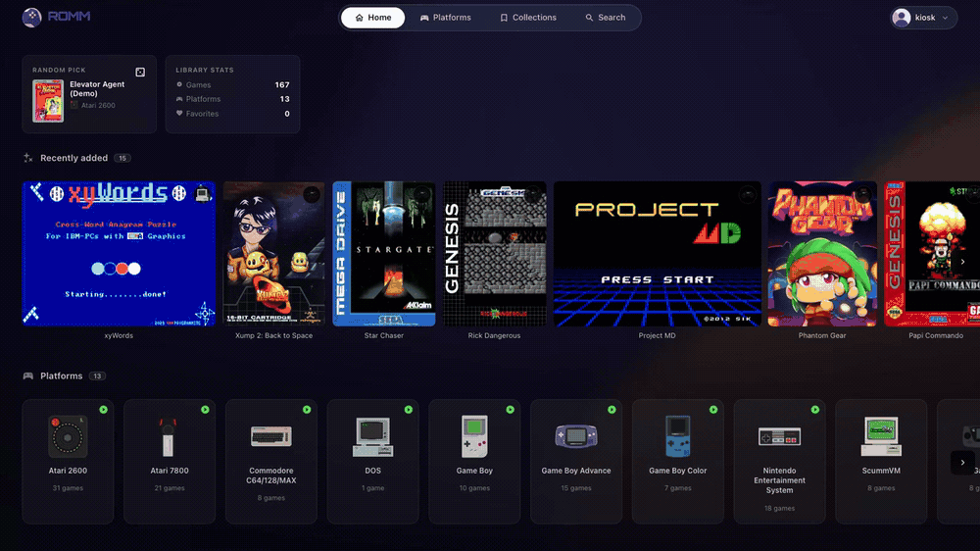Click the Platforms stat row in Library Stats
Image resolution: width=980 pixels, height=551 pixels.
coord(232,99)
